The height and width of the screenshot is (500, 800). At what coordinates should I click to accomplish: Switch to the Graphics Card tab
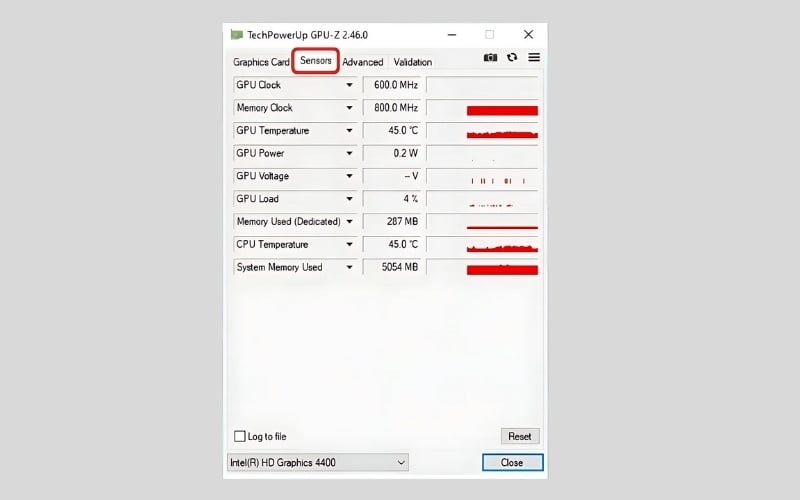(261, 62)
